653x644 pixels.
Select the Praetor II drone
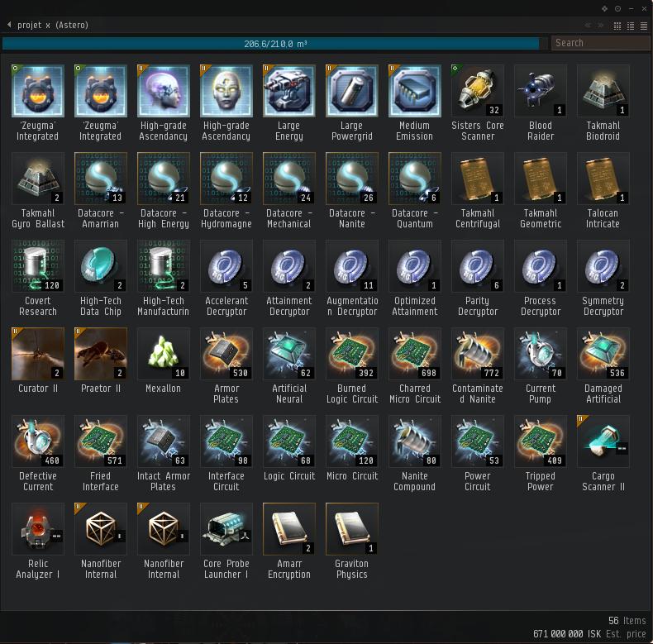click(x=100, y=354)
